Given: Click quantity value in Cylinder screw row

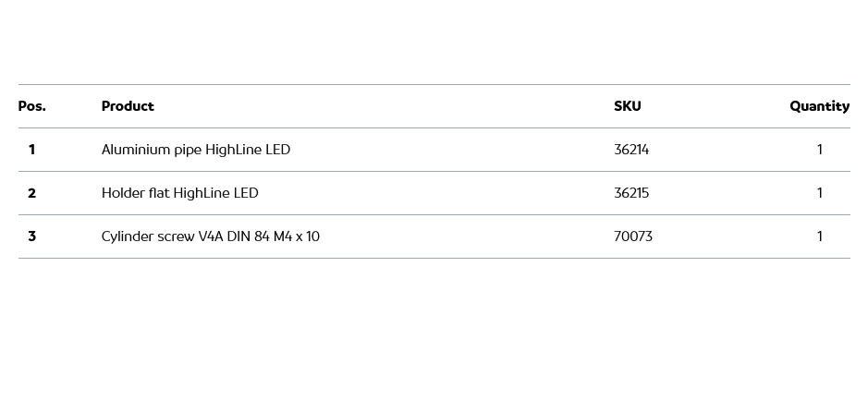Looking at the screenshot, I should 819,236.
